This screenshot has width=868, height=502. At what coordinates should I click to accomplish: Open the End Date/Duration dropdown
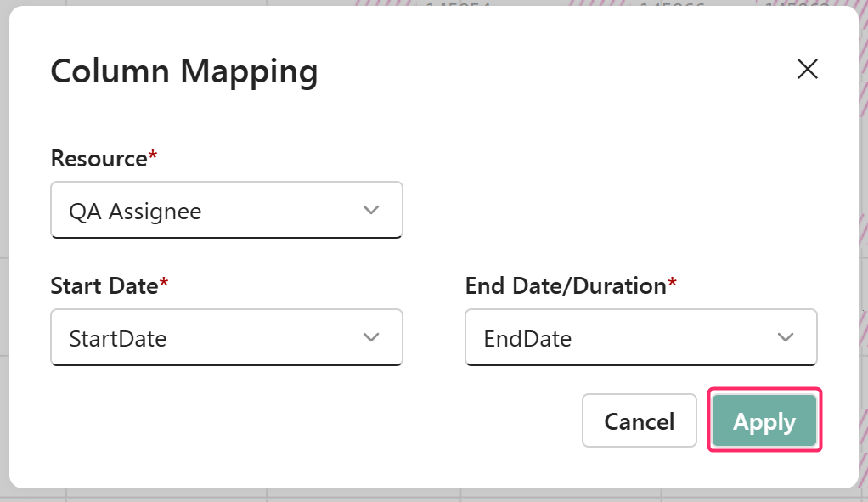(640, 338)
